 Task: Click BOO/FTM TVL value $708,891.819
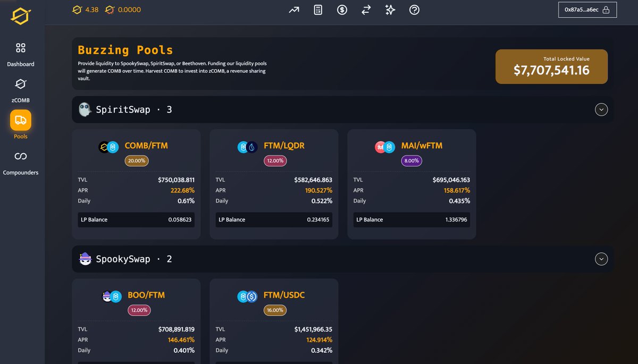[x=177, y=329]
